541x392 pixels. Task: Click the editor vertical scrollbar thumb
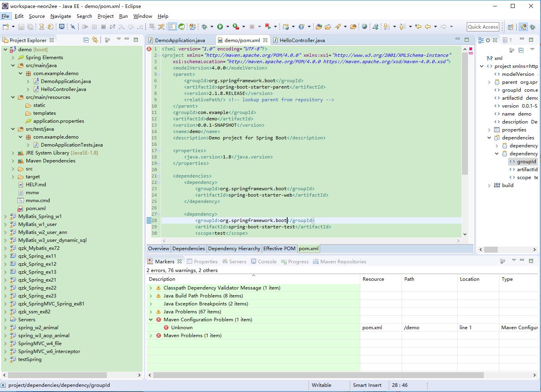[465, 113]
